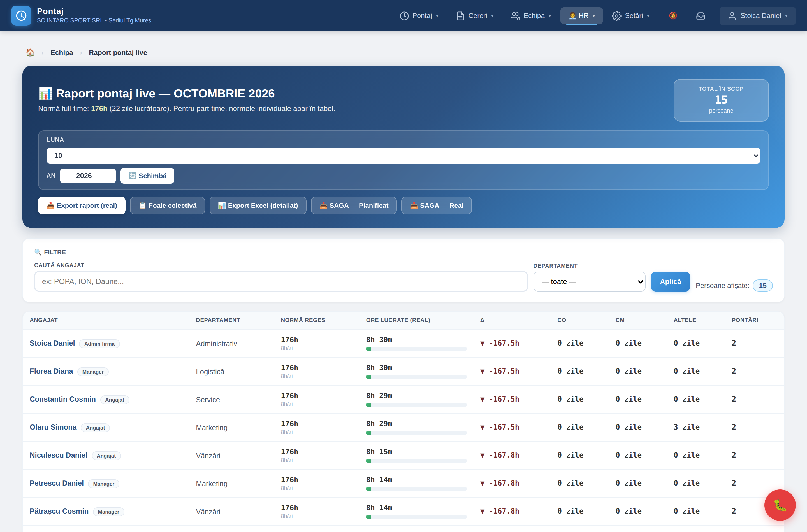The height and width of the screenshot is (532, 807).
Task: Click the An year field
Action: pos(88,176)
